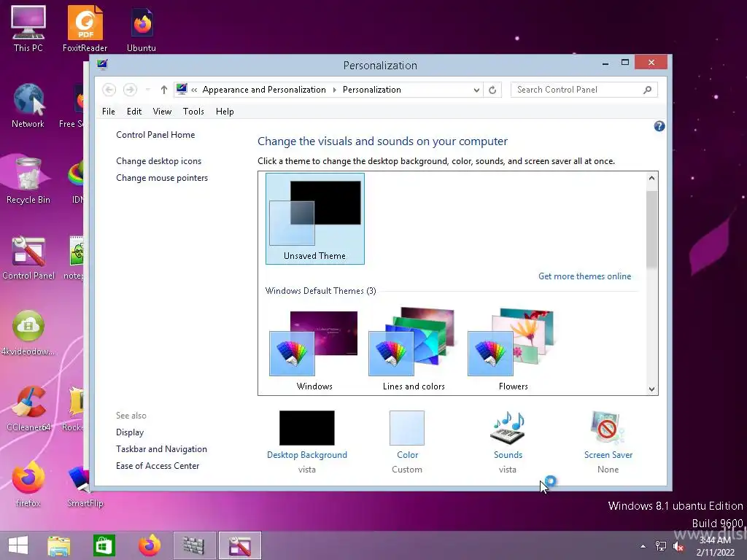Switch to the brick wall taskbar app

point(194,545)
